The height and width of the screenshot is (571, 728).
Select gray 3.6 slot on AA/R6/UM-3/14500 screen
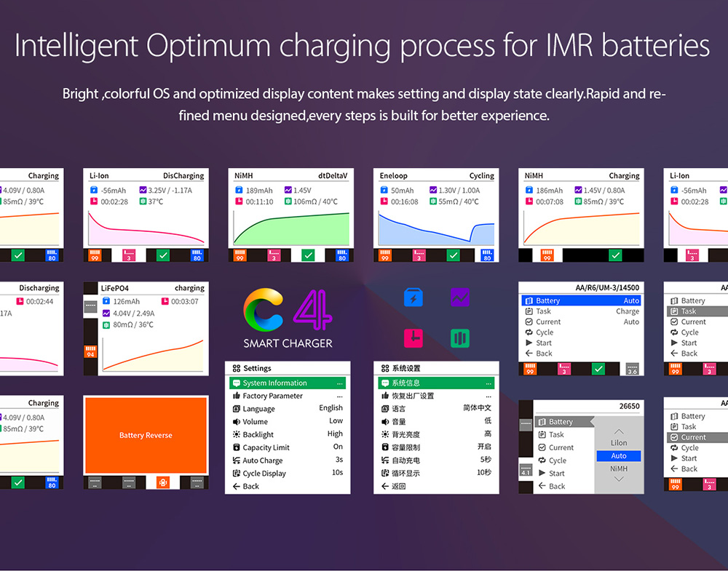(x=633, y=369)
